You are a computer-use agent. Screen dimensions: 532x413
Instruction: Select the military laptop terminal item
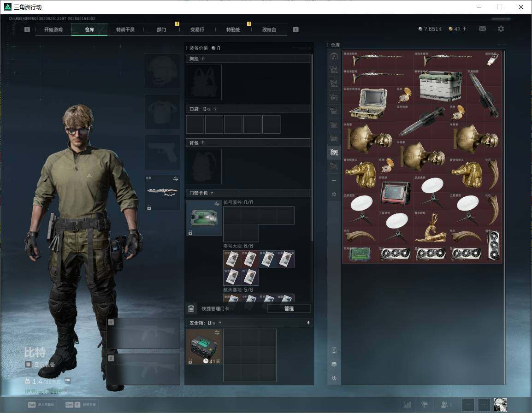pyautogui.click(x=369, y=104)
